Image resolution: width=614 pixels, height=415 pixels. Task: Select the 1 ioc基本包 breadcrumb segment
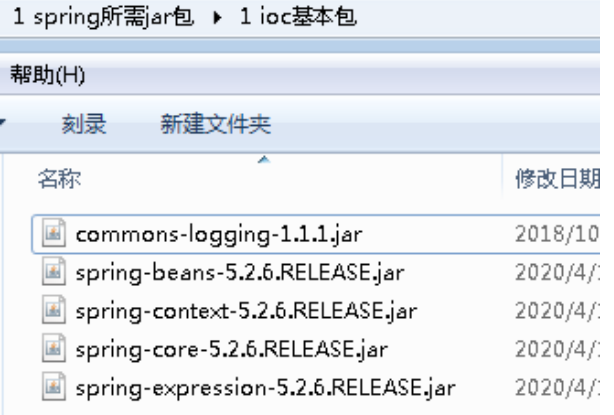(298, 18)
